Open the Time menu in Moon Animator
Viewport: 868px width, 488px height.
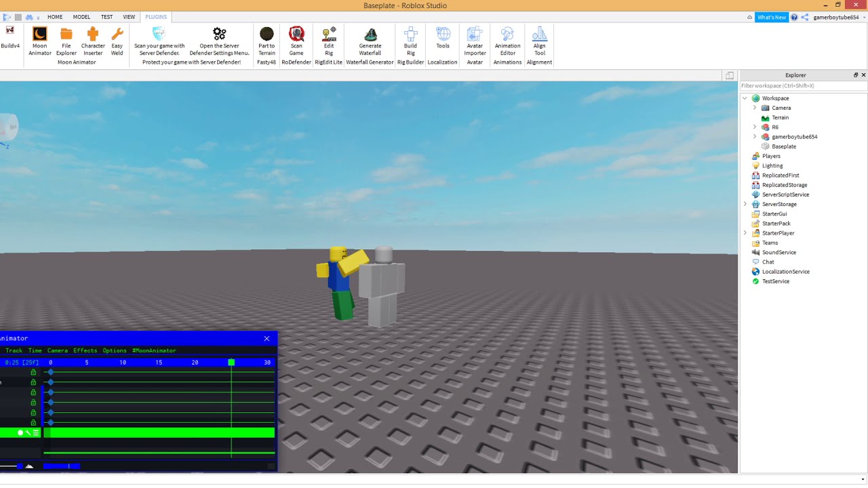tap(35, 350)
